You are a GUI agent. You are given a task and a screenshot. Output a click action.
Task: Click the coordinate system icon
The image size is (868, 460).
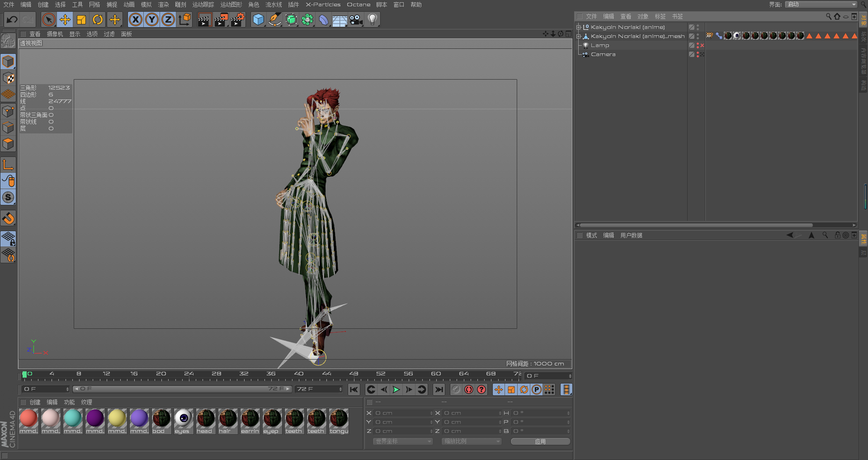(185, 19)
